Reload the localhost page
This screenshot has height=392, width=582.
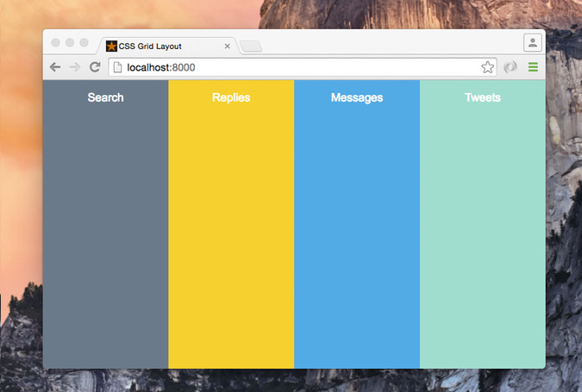click(95, 67)
